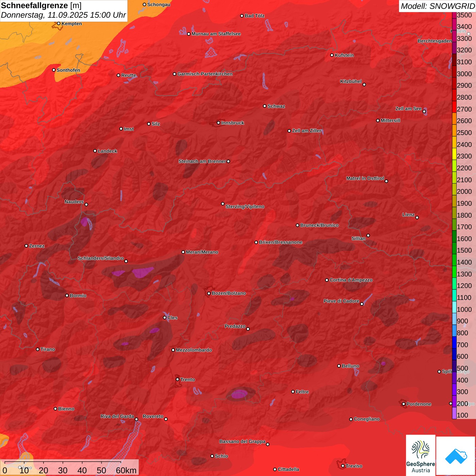Click the Cittadella label

tap(289, 469)
